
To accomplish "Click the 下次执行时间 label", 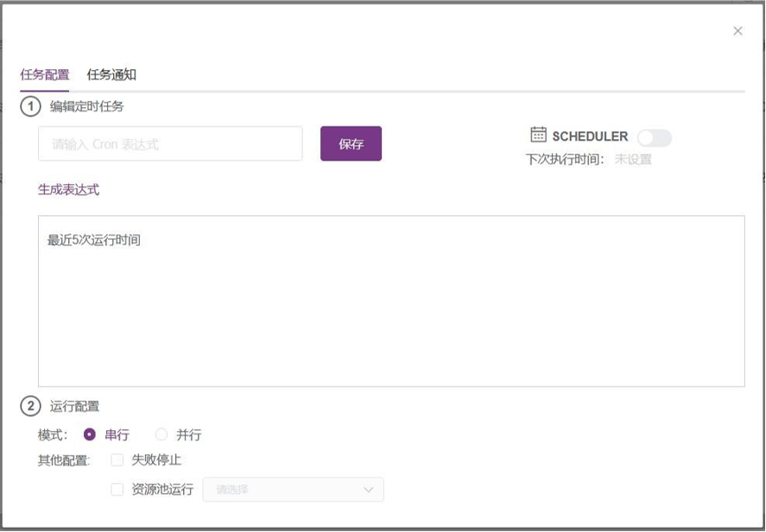I will coord(566,160).
